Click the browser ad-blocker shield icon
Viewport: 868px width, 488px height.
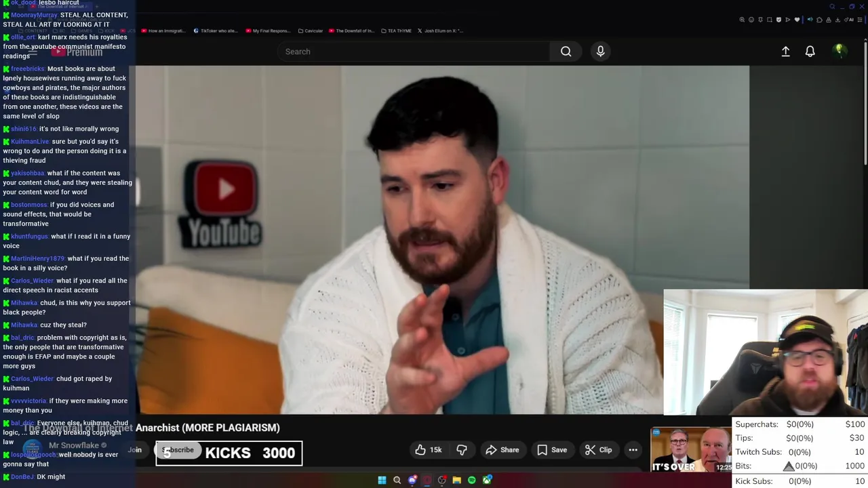coord(778,20)
